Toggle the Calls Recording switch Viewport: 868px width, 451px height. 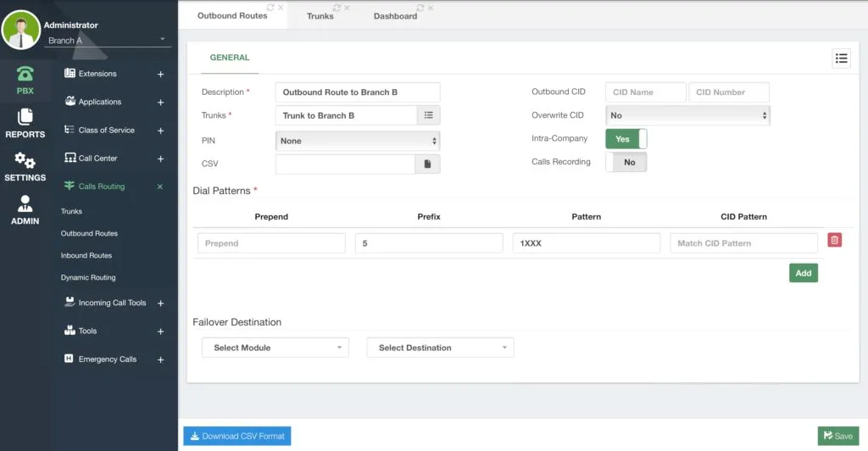[x=626, y=162]
